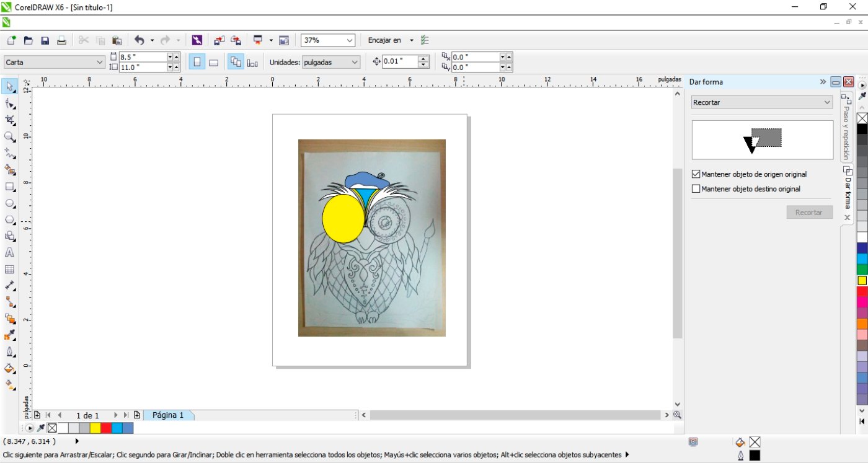
Task: Select the Fill bucket tool
Action: point(10,369)
